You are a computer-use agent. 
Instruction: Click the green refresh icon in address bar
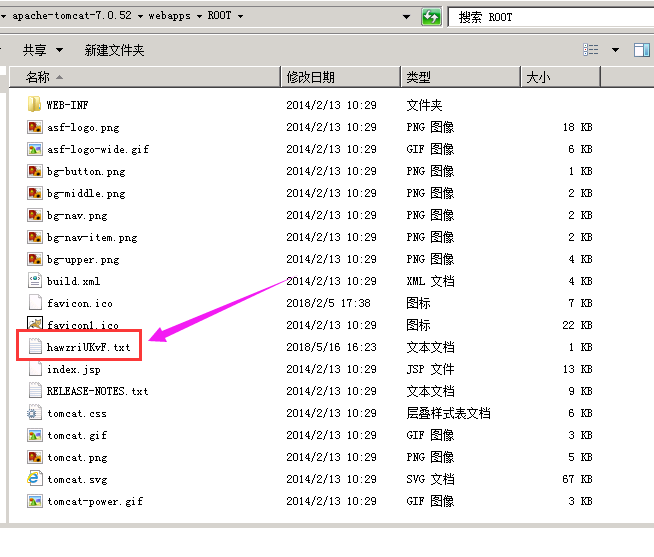click(x=431, y=17)
